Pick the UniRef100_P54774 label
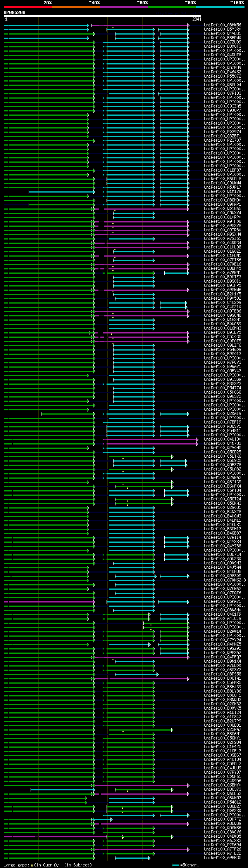Viewport: 248px width, 868px height. [222, 388]
